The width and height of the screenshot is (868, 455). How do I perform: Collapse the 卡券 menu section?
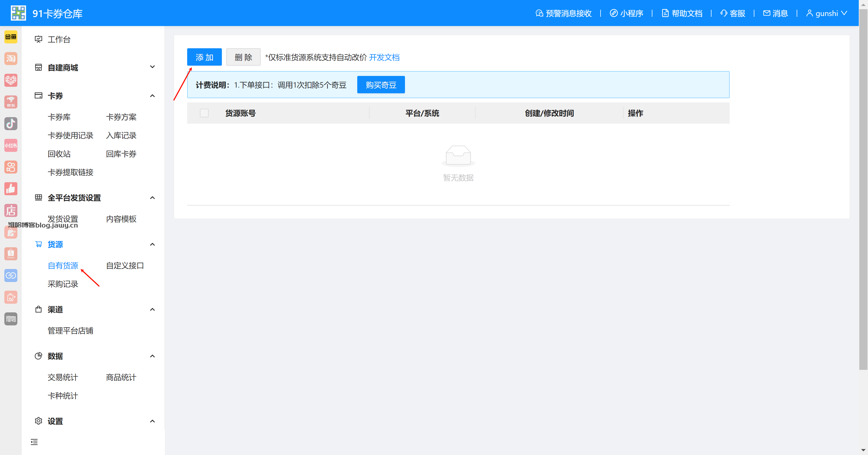[x=152, y=96]
